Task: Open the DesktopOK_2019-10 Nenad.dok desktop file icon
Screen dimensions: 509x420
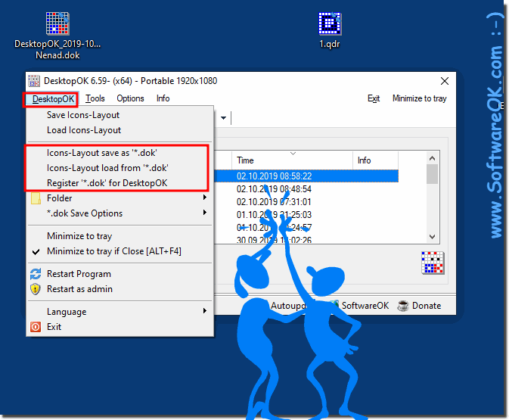Action: pos(57,23)
